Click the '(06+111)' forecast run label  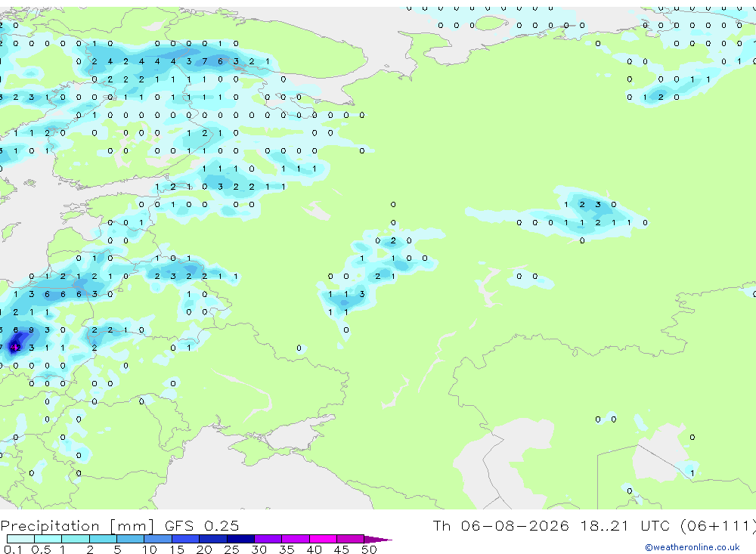coord(718,526)
